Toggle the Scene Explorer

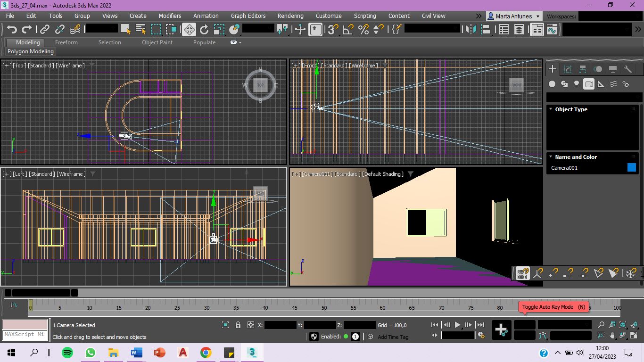(x=504, y=30)
